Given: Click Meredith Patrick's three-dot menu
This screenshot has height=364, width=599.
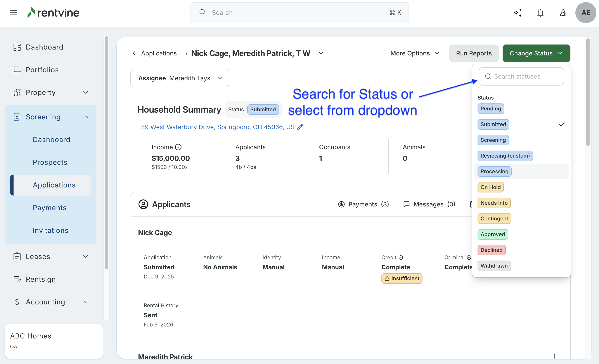Looking at the screenshot, I should point(554,356).
